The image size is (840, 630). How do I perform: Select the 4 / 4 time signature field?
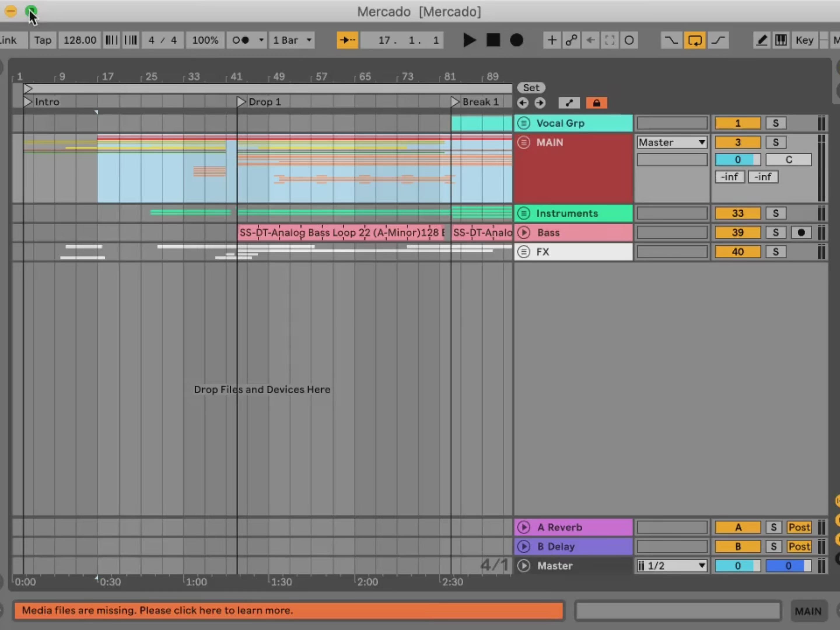click(x=162, y=40)
